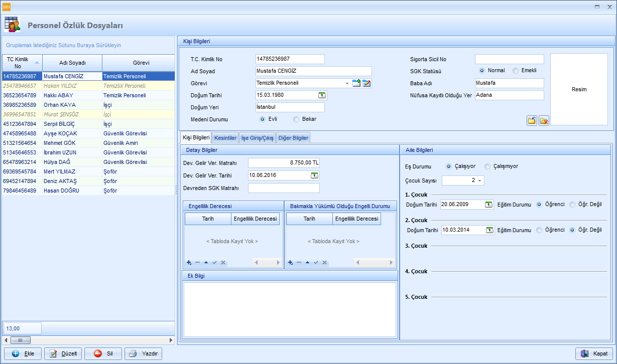
Task: Open the Çocuk Sayısı dropdown
Action: [x=480, y=180]
